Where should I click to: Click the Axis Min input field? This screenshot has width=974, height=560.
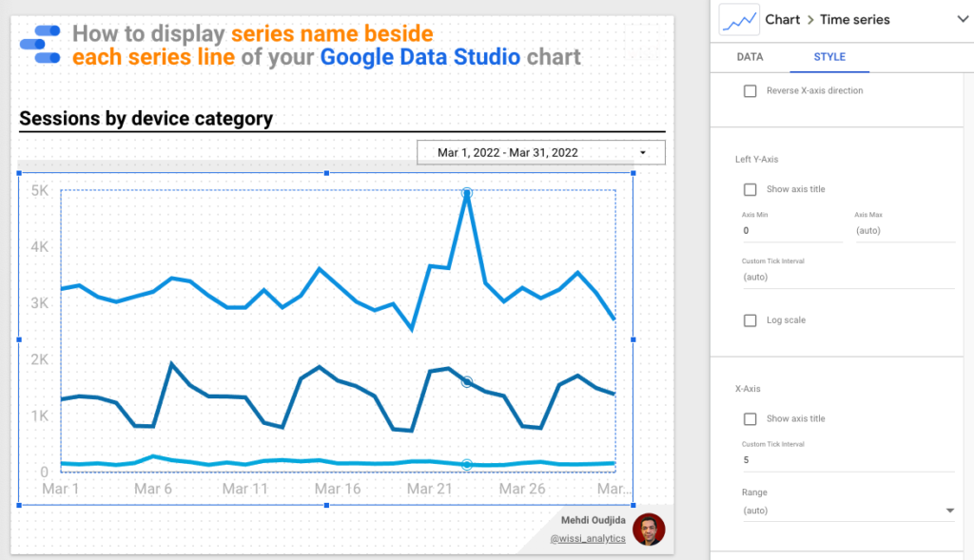tap(792, 230)
